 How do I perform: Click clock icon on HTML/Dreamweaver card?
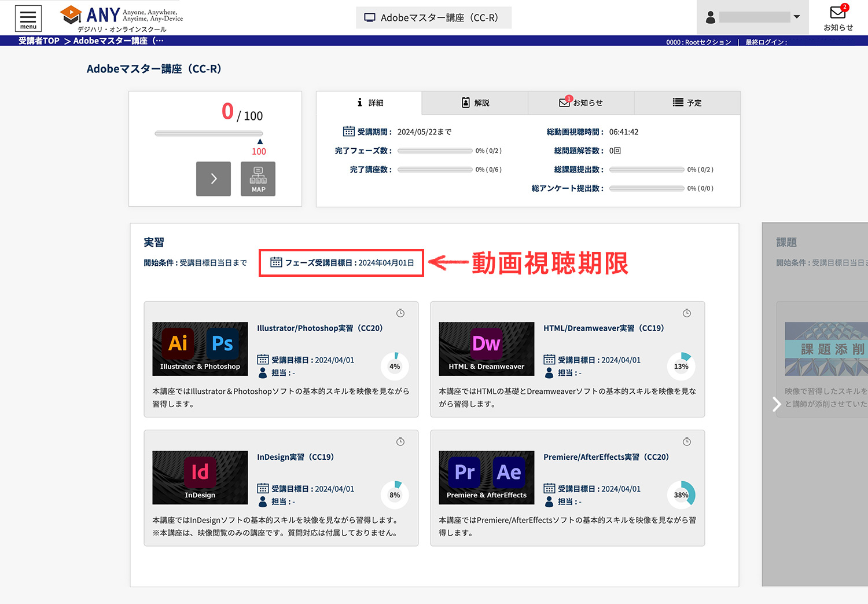pyautogui.click(x=687, y=313)
